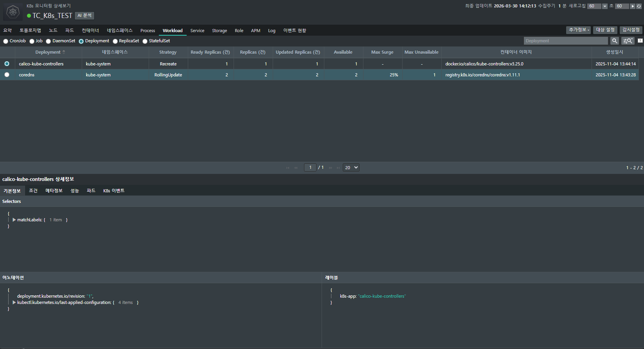The width and height of the screenshot is (644, 349).
Task: Select the DaemonSet radio button
Action: (49, 41)
